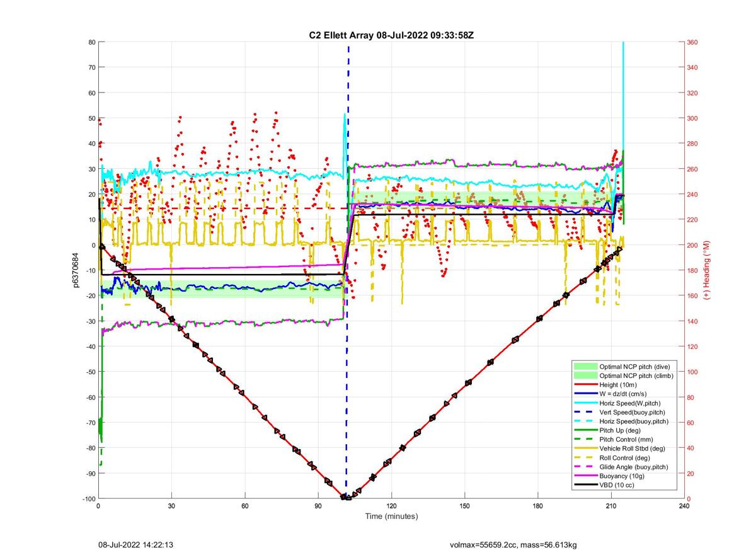
Task: Click the '(+) Heading (°M)' right axis label
Action: pyautogui.click(x=707, y=270)
